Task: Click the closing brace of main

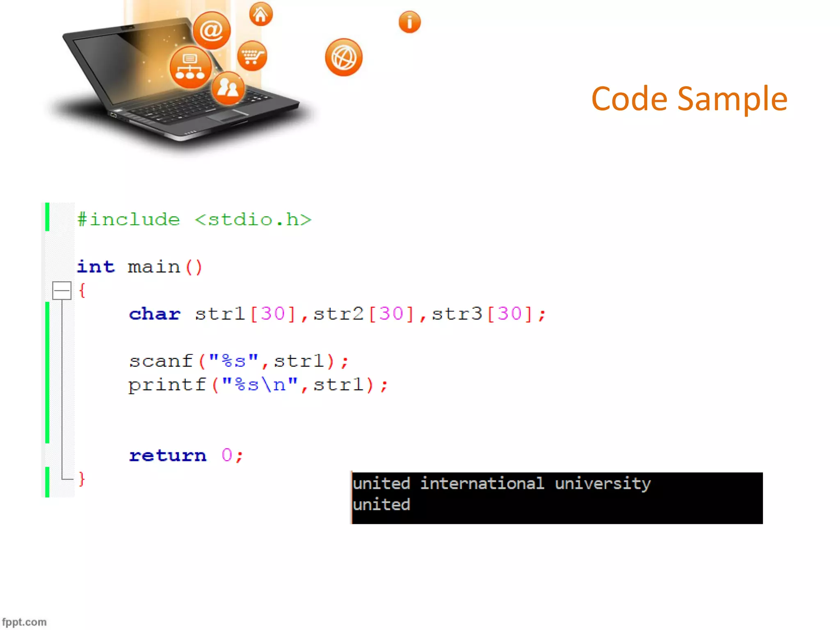Action: point(82,479)
